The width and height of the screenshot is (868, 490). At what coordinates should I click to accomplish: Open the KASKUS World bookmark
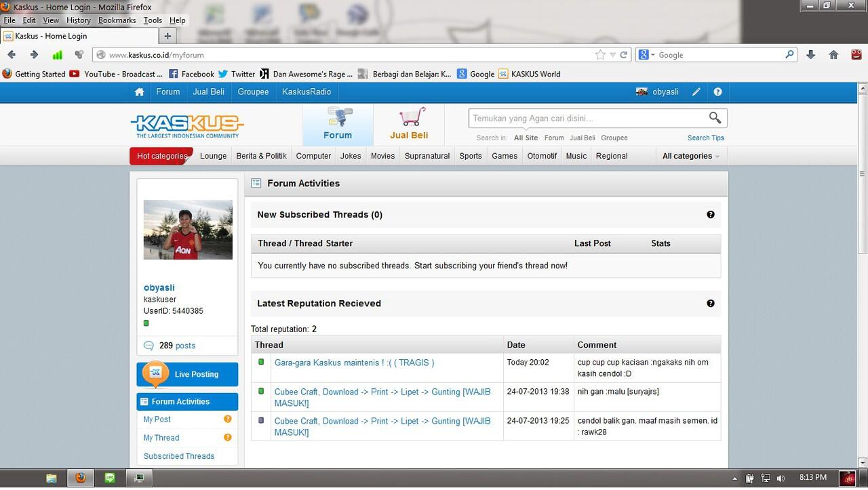click(530, 74)
